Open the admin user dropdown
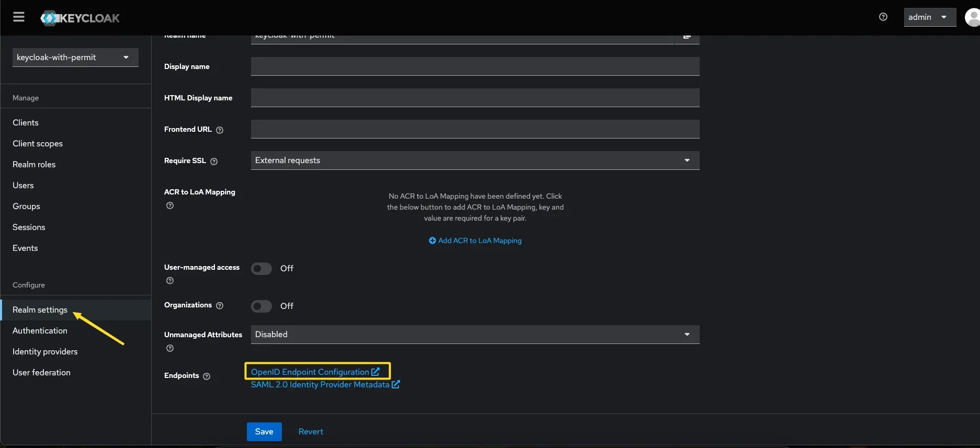Viewport: 980px width, 448px height. 929,17
